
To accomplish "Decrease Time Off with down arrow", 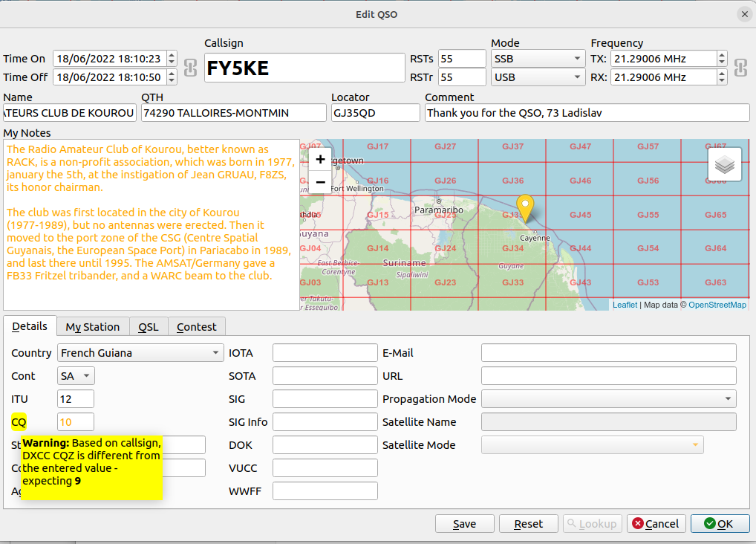I will pos(172,80).
